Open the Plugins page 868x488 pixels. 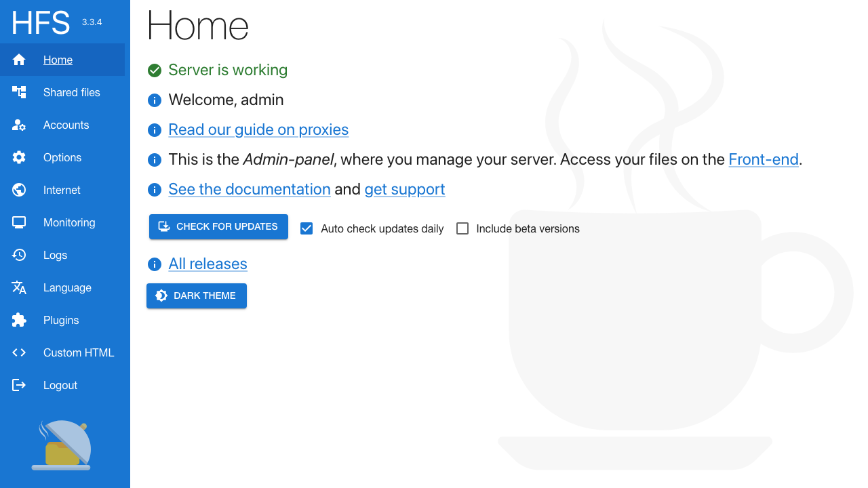click(x=62, y=320)
